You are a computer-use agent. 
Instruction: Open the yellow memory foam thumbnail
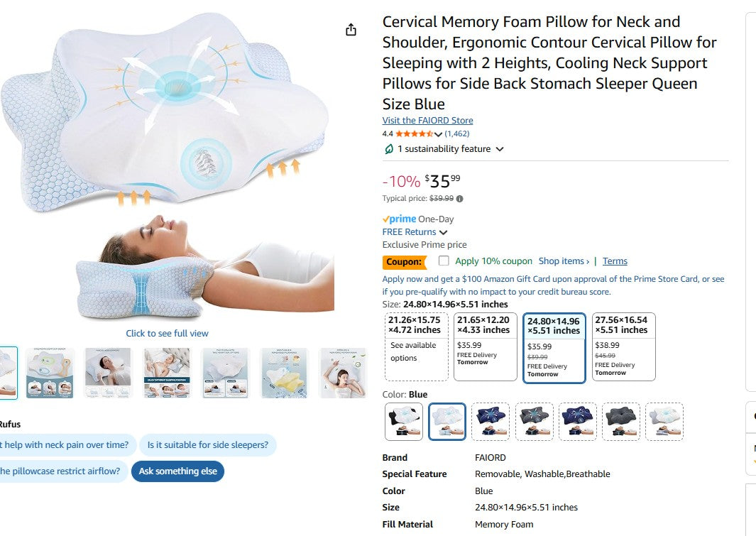[x=284, y=372]
